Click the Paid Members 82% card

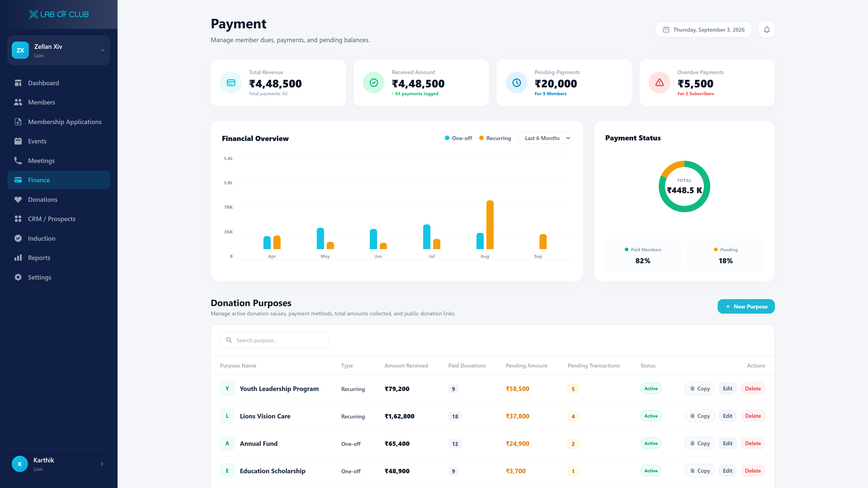coord(643,256)
